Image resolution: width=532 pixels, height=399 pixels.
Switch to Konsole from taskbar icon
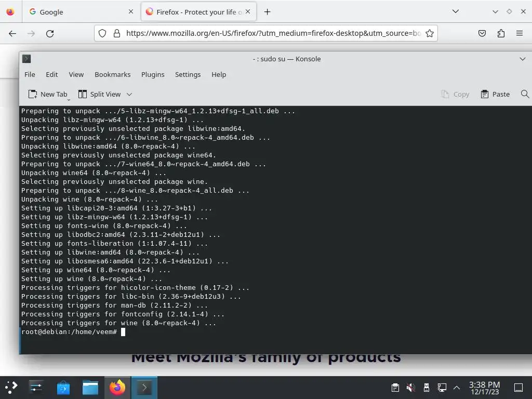(x=144, y=388)
